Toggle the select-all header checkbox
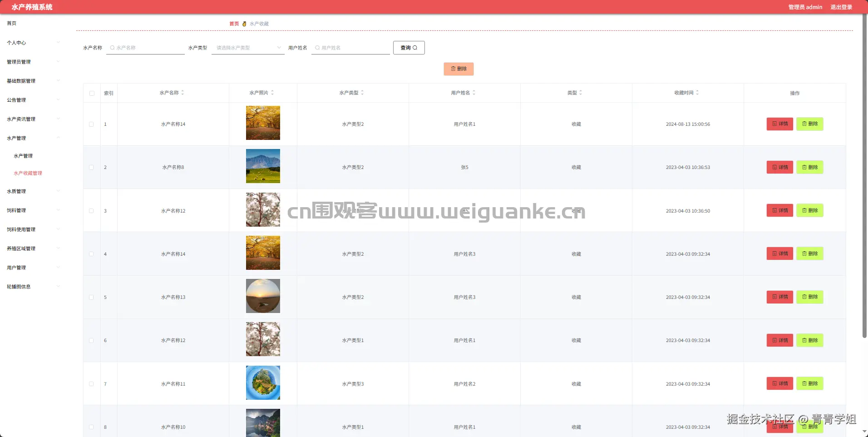Image resolution: width=868 pixels, height=437 pixels. click(92, 93)
